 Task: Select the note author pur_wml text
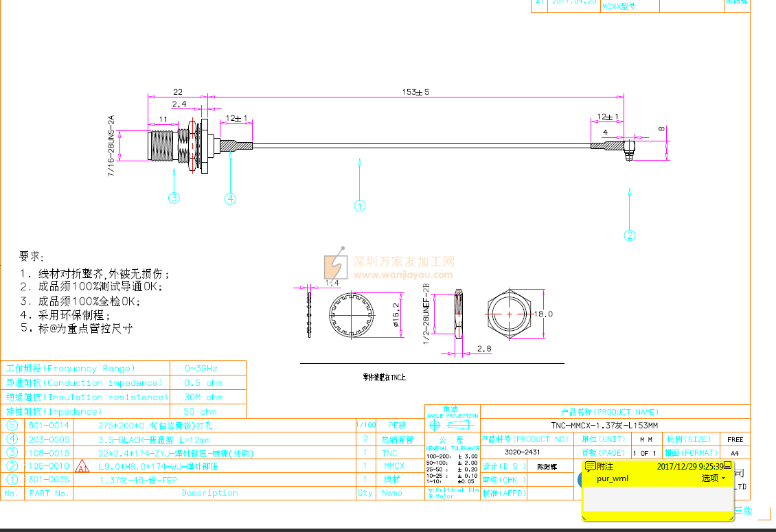(612, 478)
